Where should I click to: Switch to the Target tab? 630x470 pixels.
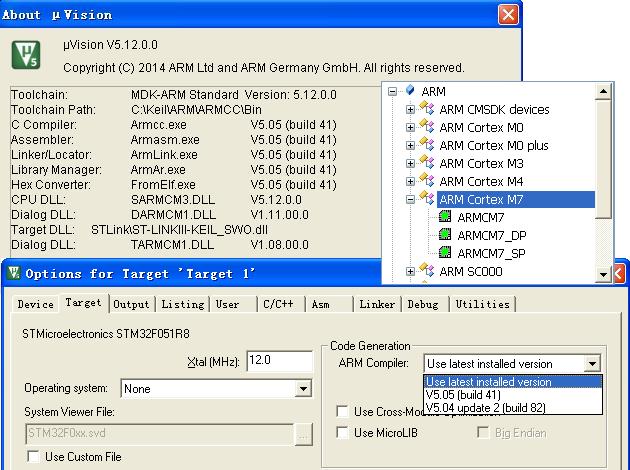(x=84, y=303)
